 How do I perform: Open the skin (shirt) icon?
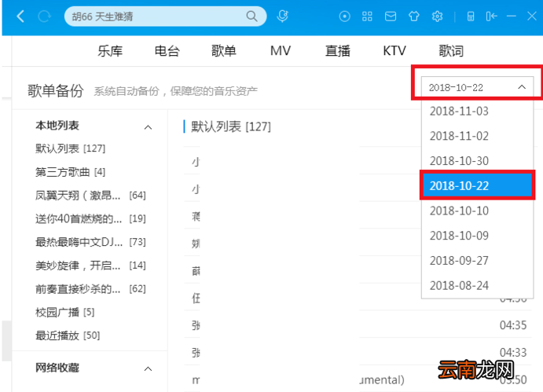[x=414, y=16]
